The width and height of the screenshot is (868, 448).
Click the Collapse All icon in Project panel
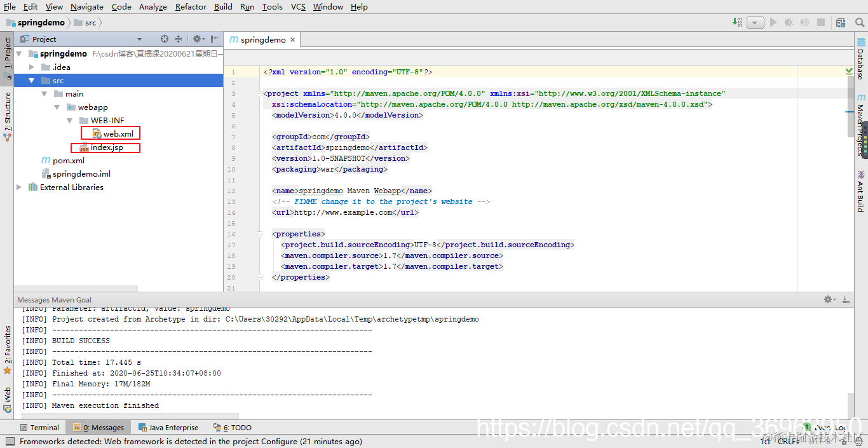179,39
